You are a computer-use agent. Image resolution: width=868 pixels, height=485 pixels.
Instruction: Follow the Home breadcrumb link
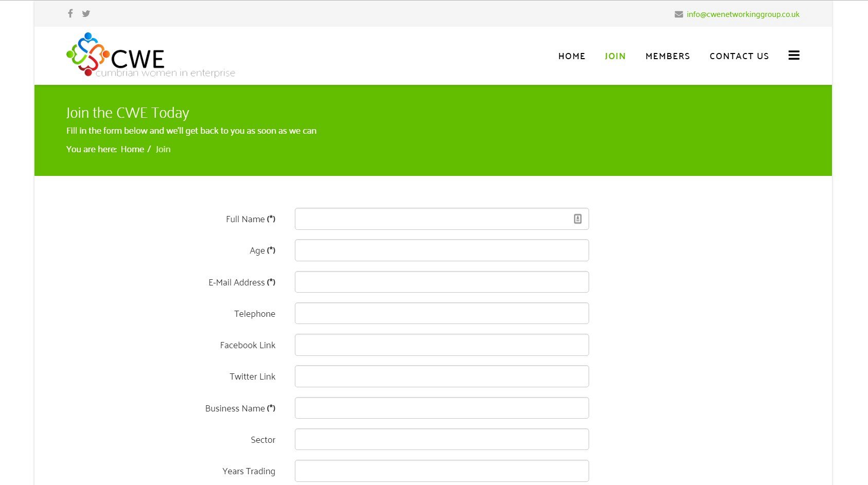point(132,149)
